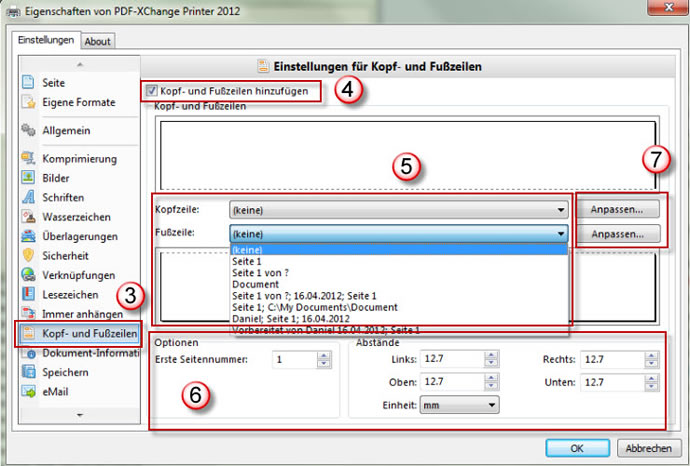
Task: Click Anpassen button for Kopfzeile
Action: 617,209
